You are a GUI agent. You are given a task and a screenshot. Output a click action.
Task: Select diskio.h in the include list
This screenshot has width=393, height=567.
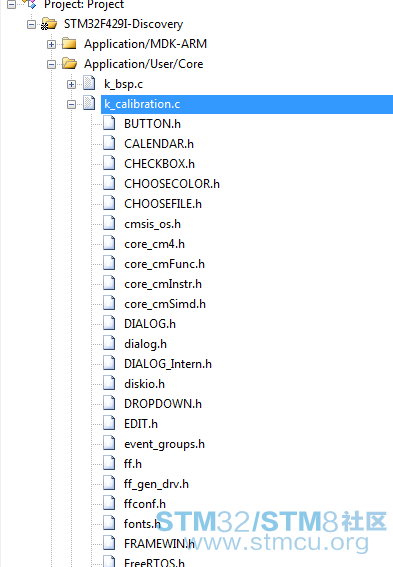point(144,384)
